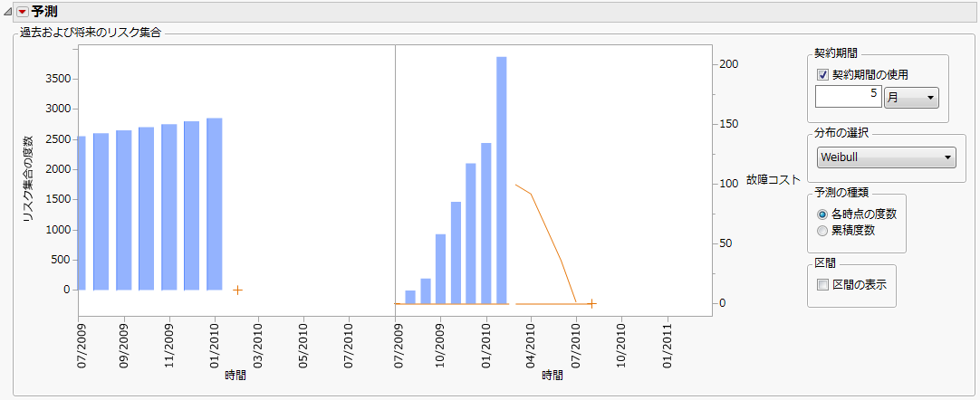Click the 区間 group label

[824, 263]
